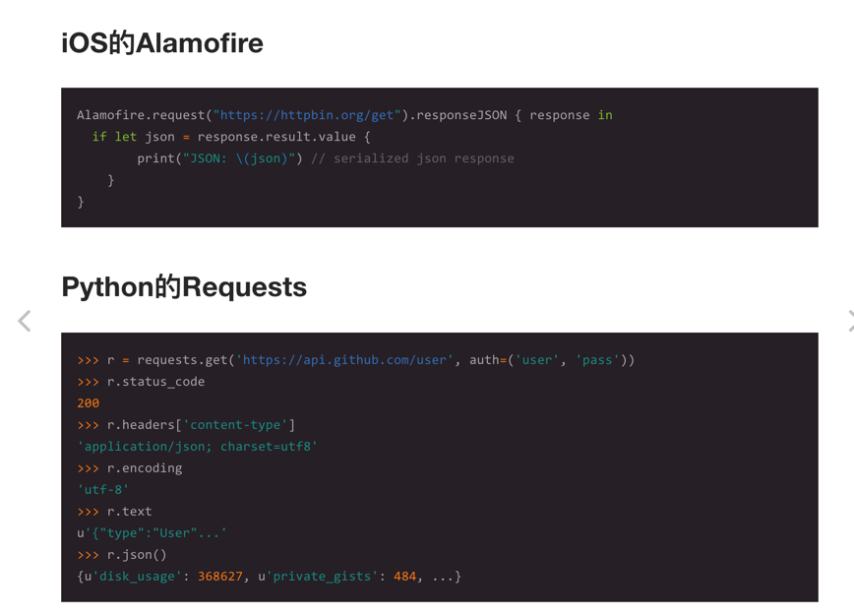
Task: Click the print("JSON: \(json)") statement
Action: click(x=219, y=158)
